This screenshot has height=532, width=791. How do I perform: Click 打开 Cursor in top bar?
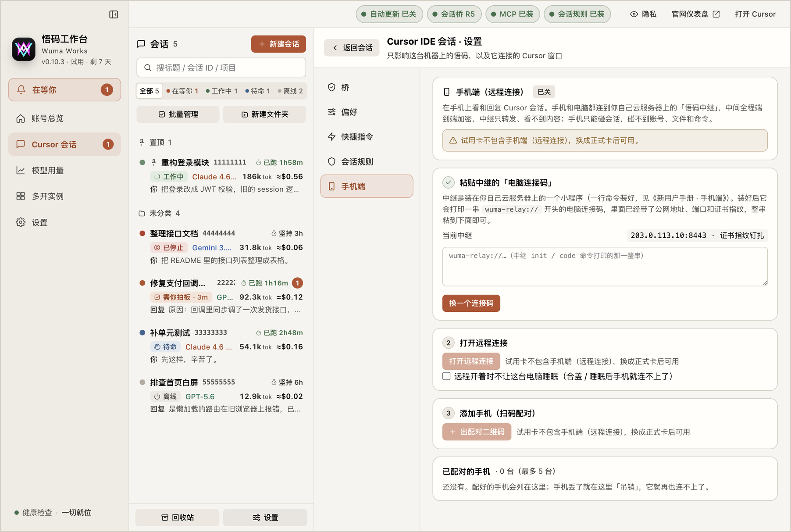[x=755, y=14]
